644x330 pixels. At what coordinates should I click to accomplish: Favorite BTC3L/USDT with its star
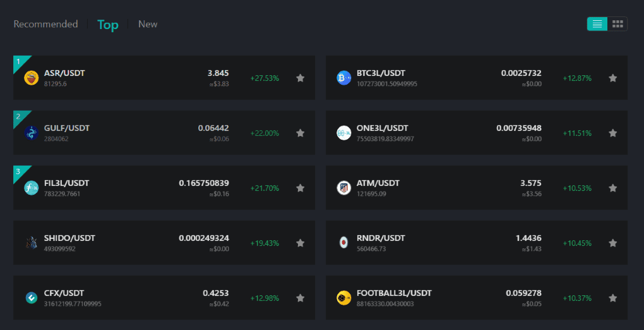click(613, 78)
